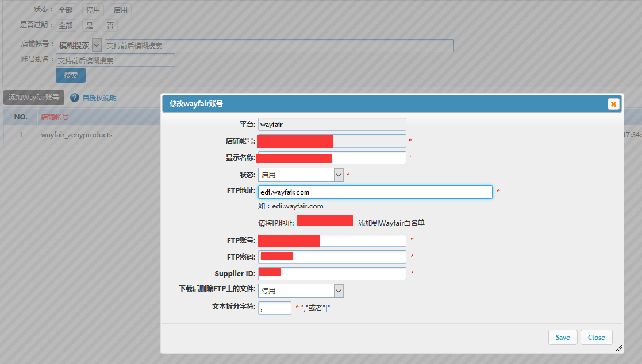Click the 账号别名 search input field
The width and height of the screenshot is (642, 364).
click(x=115, y=60)
